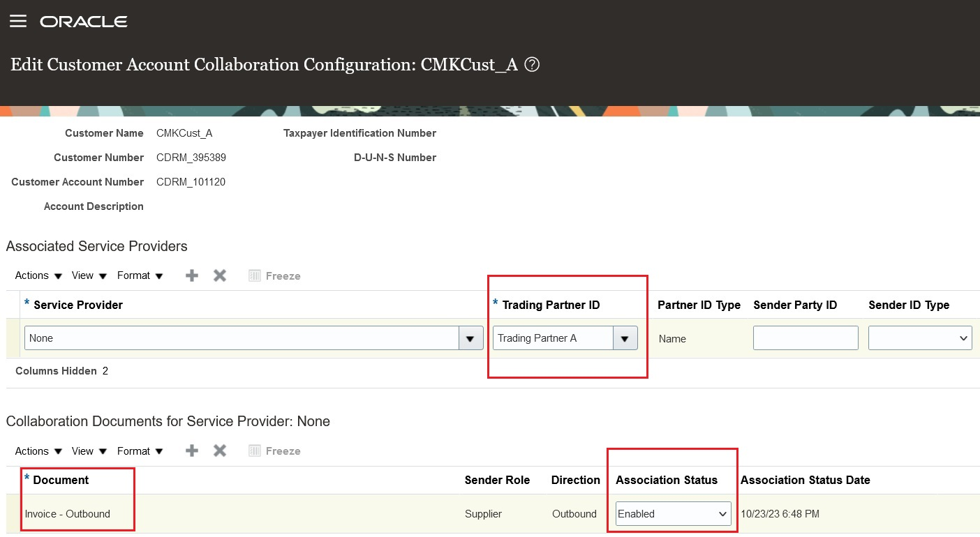
Task: Open the Format menu for service providers
Action: (x=135, y=275)
